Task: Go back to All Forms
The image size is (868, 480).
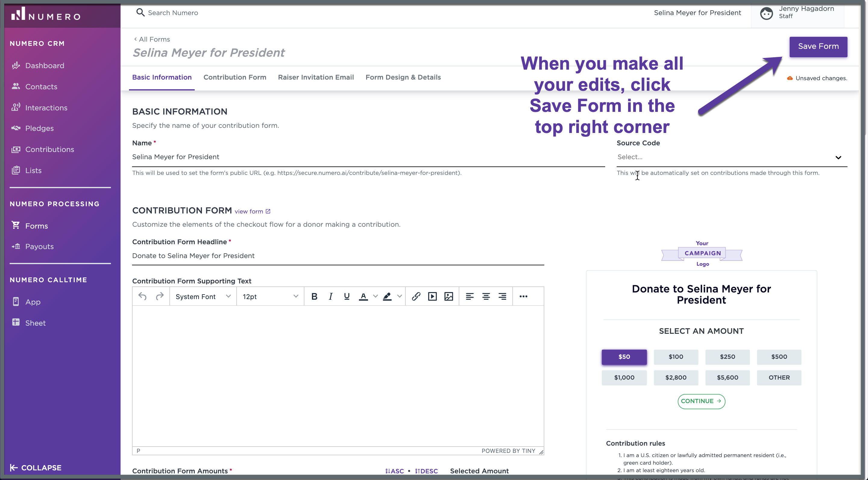Action: click(x=152, y=39)
